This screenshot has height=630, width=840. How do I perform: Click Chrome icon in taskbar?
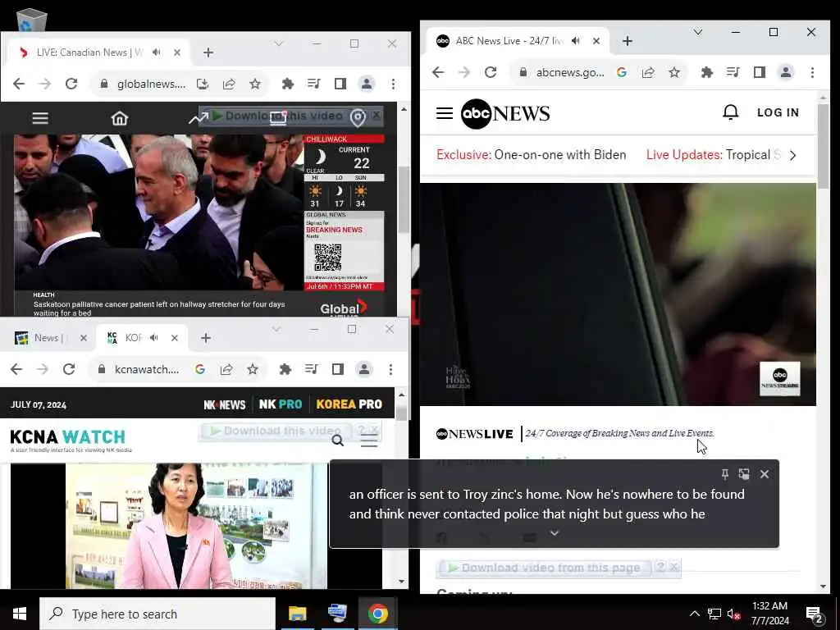[x=377, y=614]
